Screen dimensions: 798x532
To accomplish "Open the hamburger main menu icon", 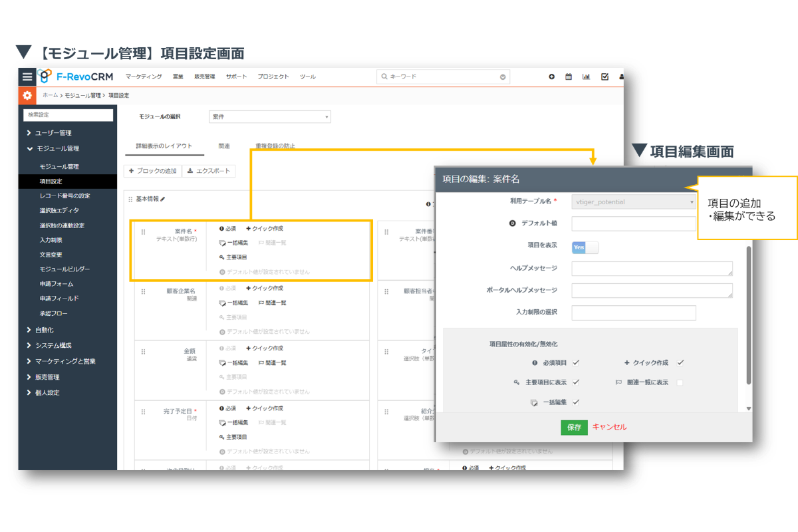I will pos(27,76).
